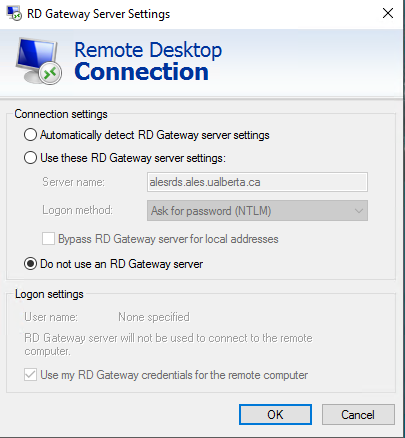405x438 pixels.
Task: Click the Remote Desktop Connection banner title
Action: 148,61
